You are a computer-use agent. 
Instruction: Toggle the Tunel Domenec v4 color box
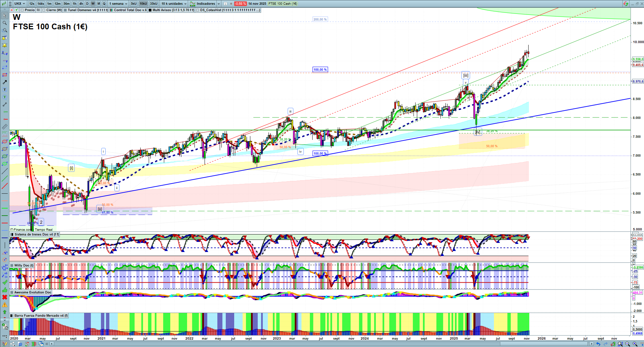[x=65, y=10]
